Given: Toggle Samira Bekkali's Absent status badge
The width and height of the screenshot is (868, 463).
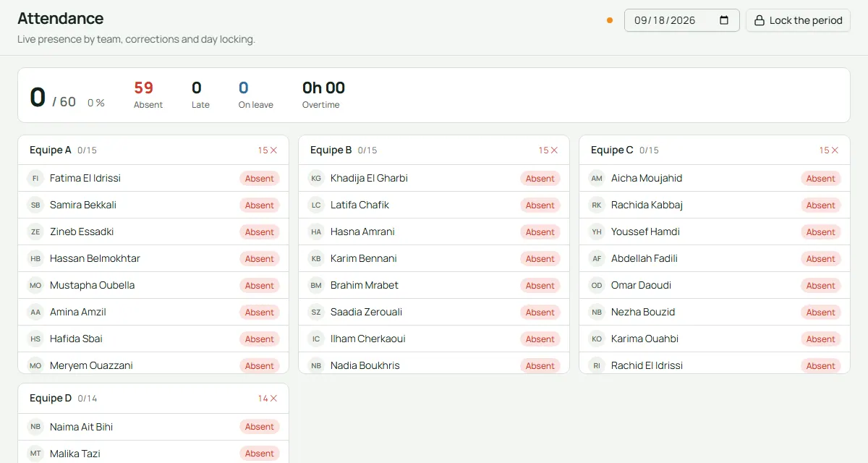Looking at the screenshot, I should coord(260,205).
